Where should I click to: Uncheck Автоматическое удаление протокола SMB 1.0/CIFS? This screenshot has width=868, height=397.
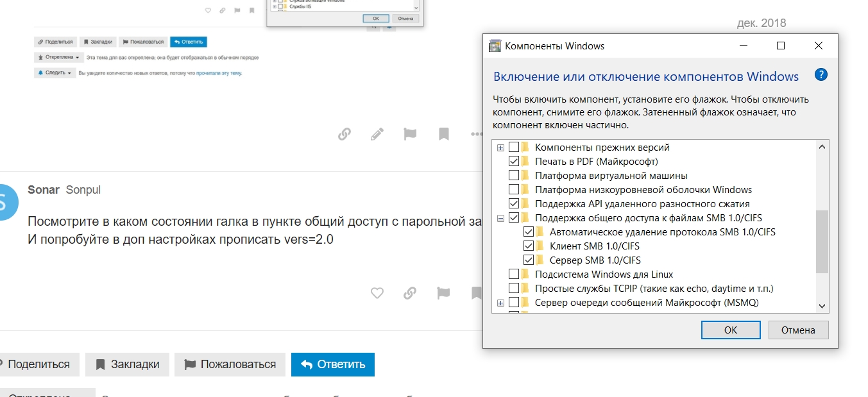[x=529, y=232]
